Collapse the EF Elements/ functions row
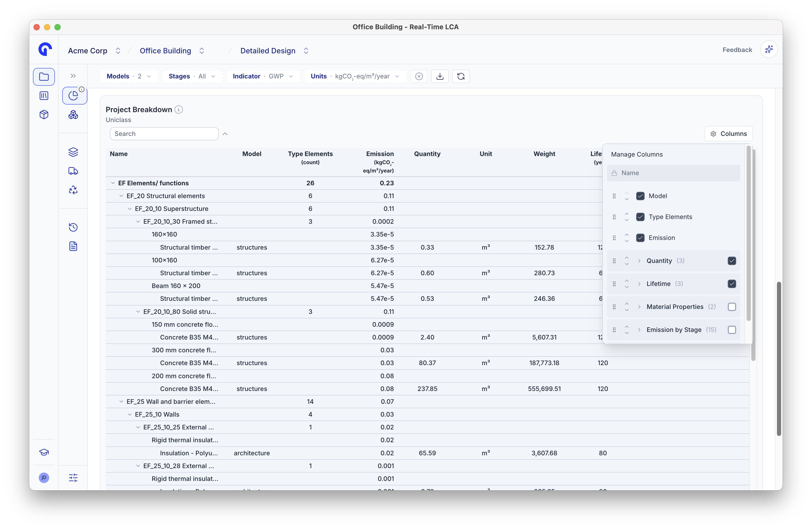 113,183
